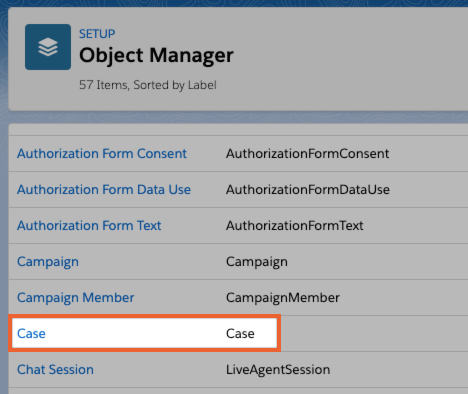Image resolution: width=468 pixels, height=394 pixels.
Task: Select the LiveAgentSession API name cell
Action: 278,370
